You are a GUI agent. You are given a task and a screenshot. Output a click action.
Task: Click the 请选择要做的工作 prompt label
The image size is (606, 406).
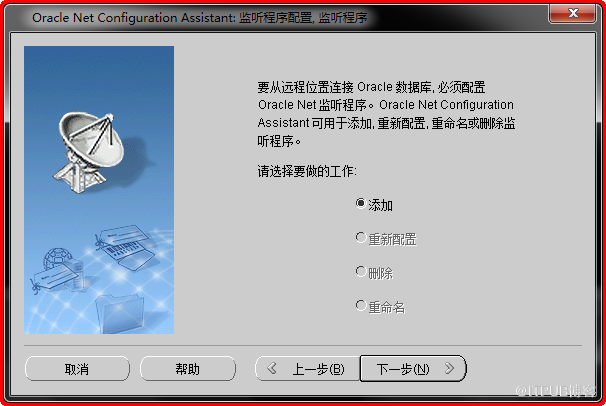pos(307,171)
